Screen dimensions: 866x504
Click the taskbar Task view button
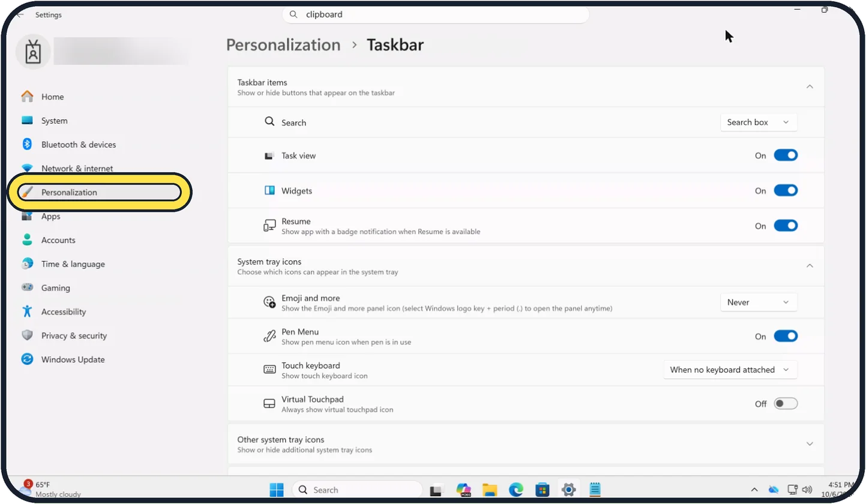436,490
